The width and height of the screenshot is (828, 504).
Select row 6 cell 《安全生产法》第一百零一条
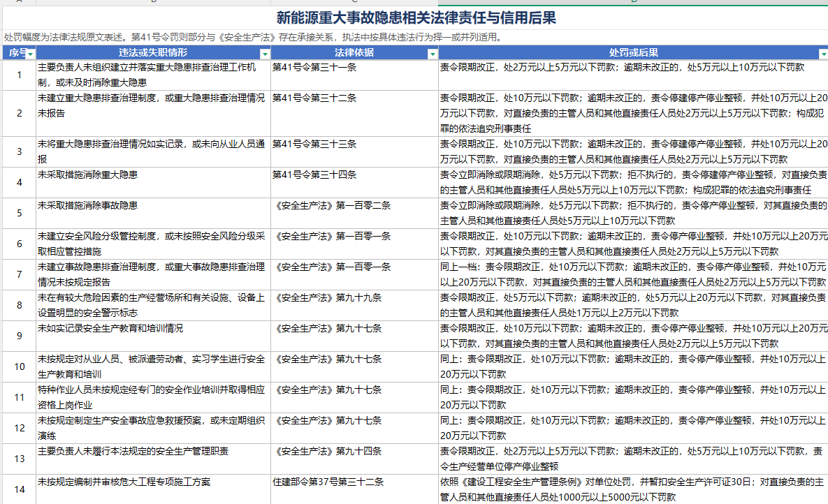pos(354,244)
